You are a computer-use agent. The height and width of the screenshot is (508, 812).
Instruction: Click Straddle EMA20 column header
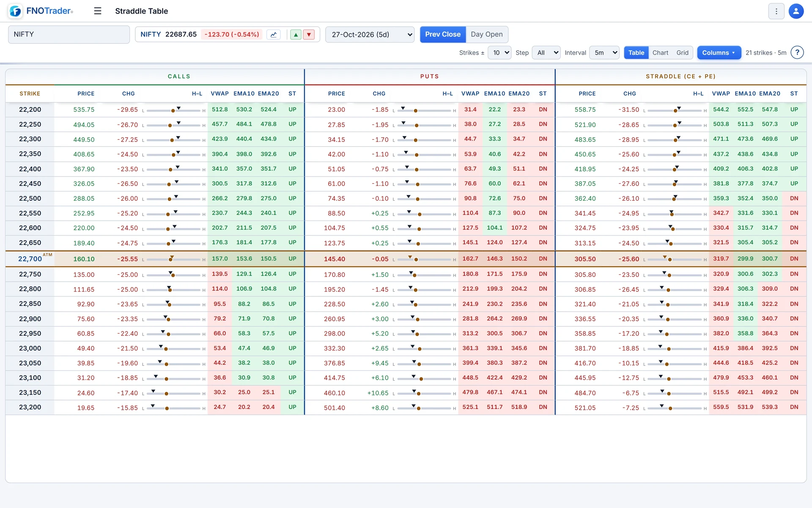(x=770, y=94)
